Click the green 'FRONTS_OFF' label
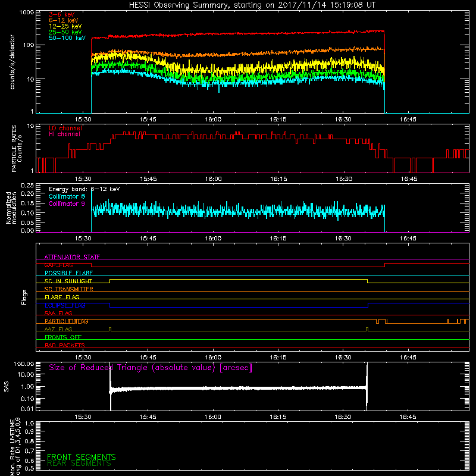 coord(63,337)
